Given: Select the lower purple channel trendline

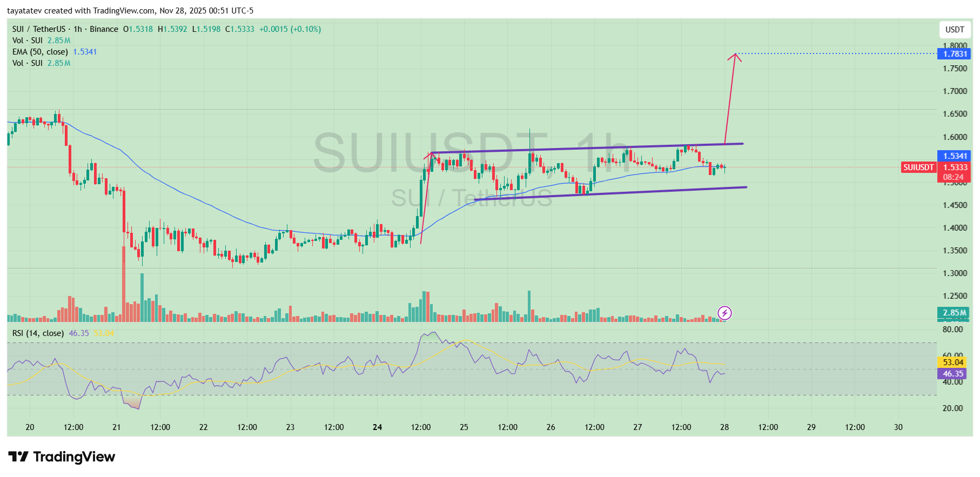Looking at the screenshot, I should pyautogui.click(x=610, y=193).
